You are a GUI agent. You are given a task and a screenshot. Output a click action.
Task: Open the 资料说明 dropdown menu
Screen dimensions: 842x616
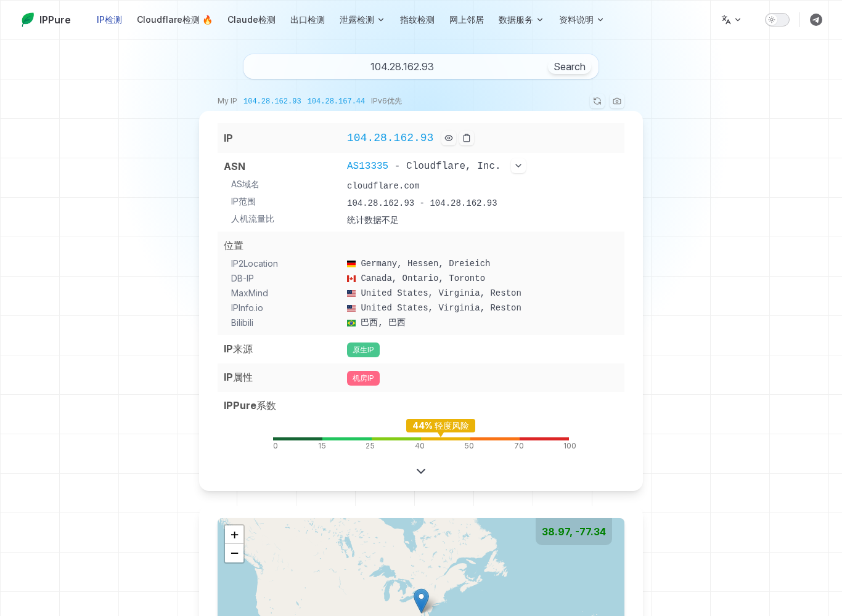581,20
